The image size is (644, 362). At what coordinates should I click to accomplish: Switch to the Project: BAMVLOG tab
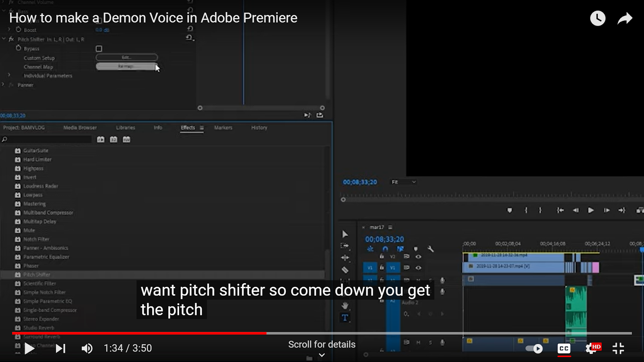pos(24,128)
